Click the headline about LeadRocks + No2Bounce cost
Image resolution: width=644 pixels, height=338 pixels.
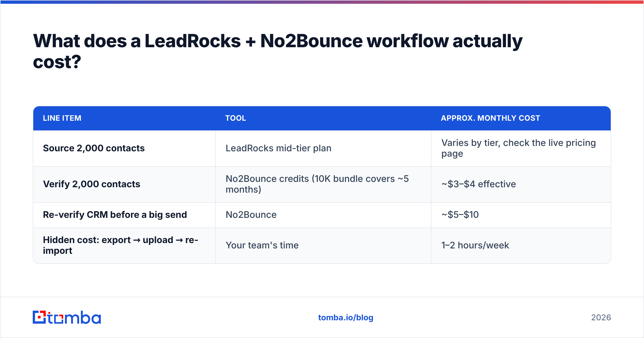pyautogui.click(x=278, y=51)
